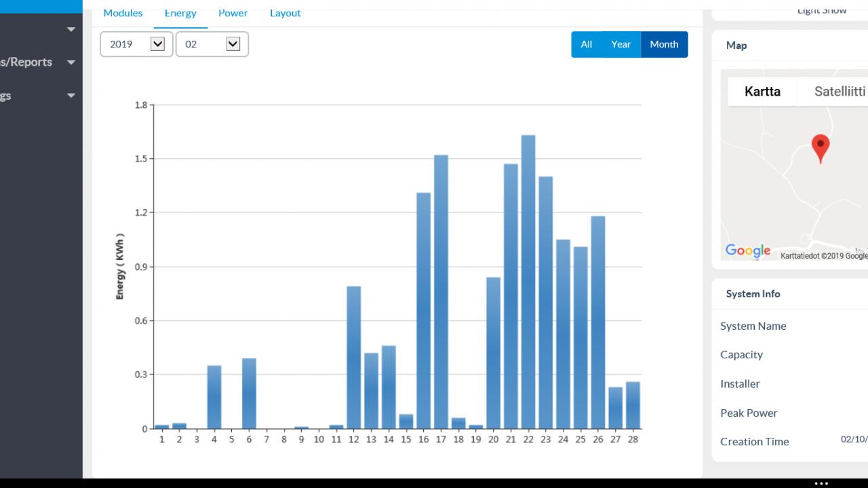Image resolution: width=868 pixels, height=488 pixels.
Task: Open the year dropdown showing 2019
Action: (136, 44)
